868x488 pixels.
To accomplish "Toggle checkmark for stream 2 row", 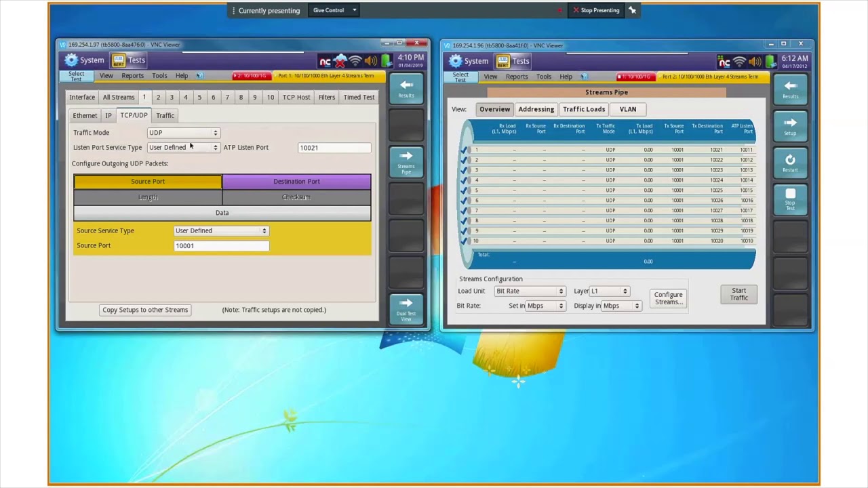I will [x=465, y=160].
